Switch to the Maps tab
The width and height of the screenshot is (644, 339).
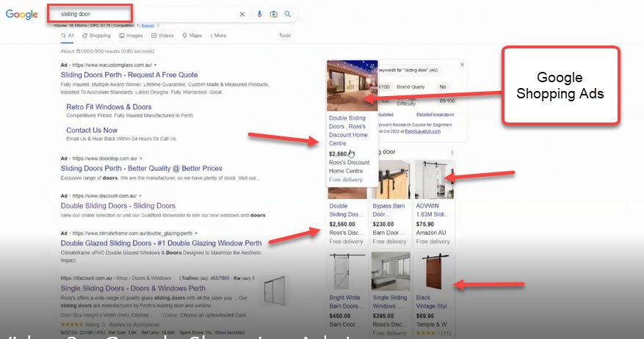click(x=192, y=36)
